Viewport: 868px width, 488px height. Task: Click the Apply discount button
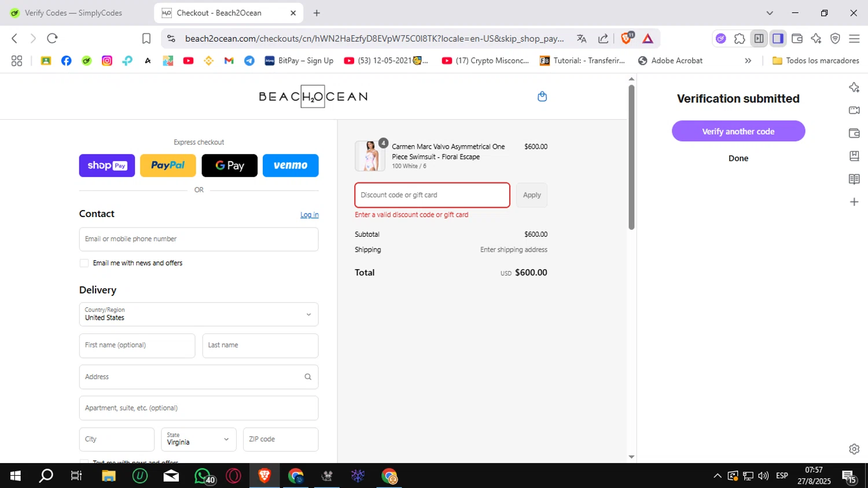tap(532, 195)
